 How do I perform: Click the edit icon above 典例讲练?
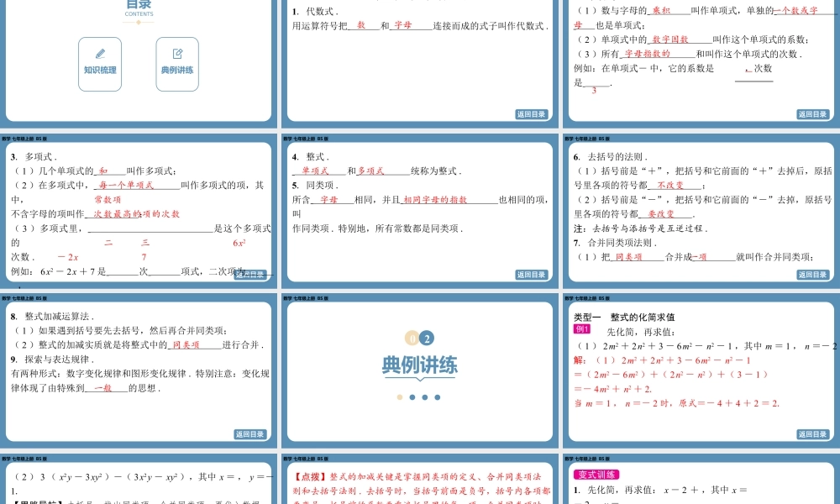tap(177, 53)
